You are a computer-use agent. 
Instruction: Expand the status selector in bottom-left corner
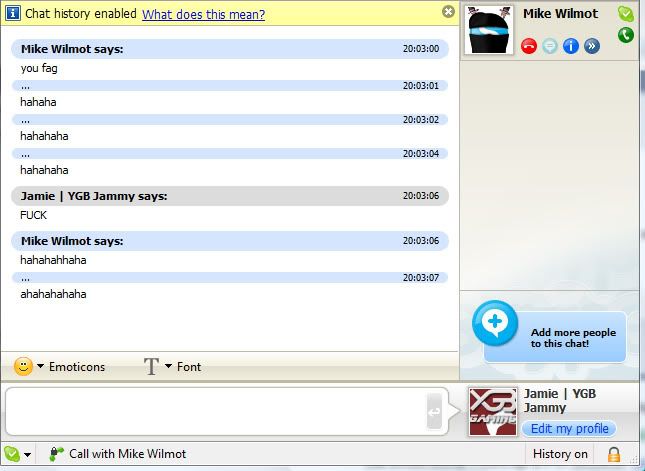(17, 454)
